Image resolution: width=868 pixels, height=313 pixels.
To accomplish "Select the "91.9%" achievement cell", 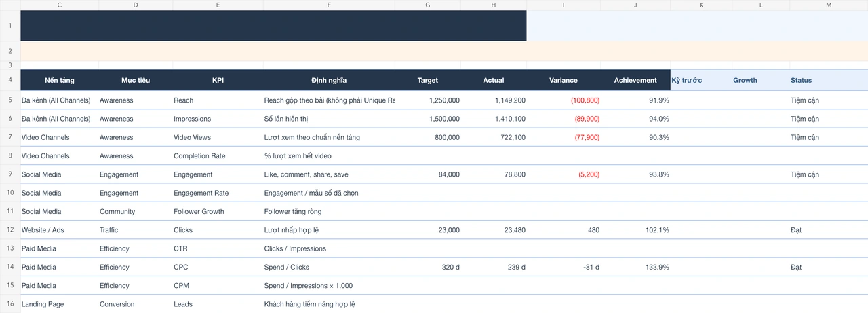I will coord(635,100).
